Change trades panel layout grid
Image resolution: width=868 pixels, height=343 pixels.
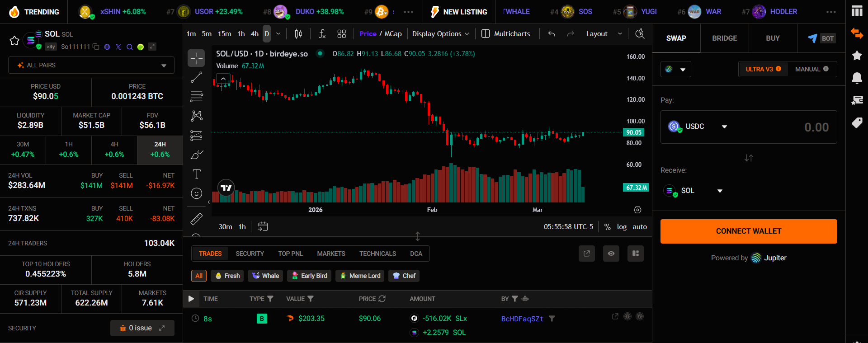pyautogui.click(x=636, y=254)
